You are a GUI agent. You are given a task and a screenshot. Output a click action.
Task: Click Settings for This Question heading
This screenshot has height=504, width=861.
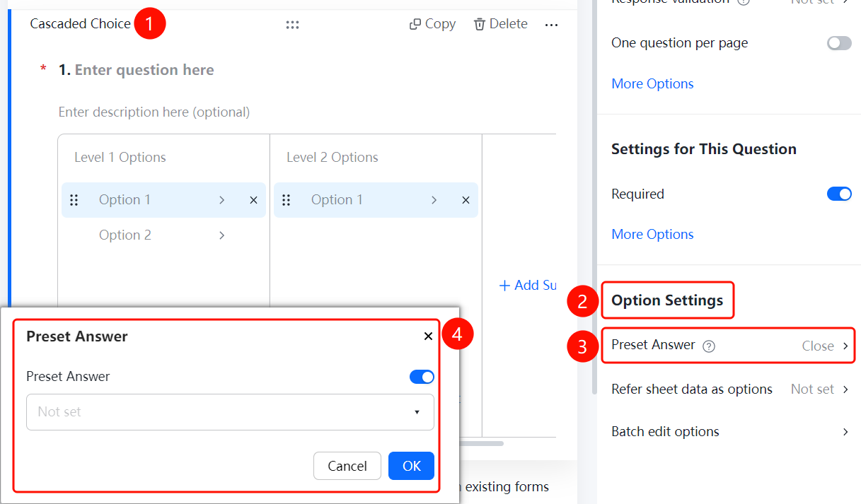point(704,149)
